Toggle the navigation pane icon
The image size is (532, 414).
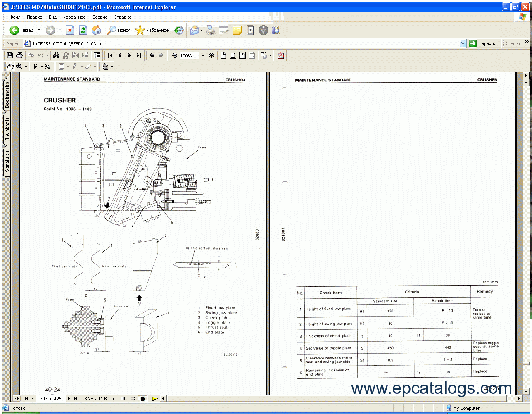pos(97,55)
